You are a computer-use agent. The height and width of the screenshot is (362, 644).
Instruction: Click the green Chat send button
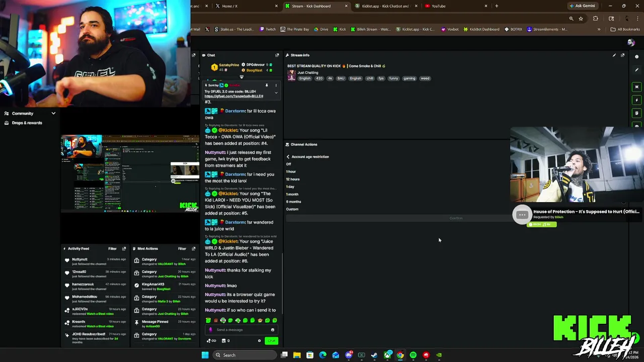[271, 341]
